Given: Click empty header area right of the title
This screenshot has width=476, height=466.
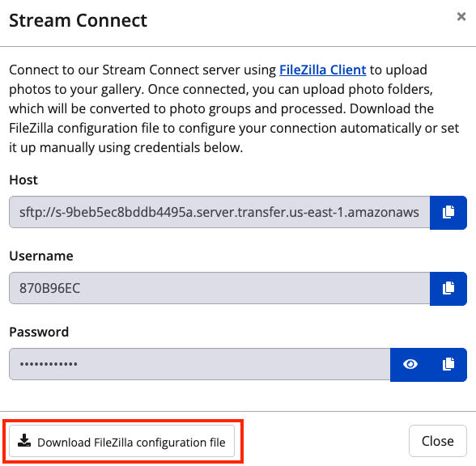Looking at the screenshot, I should pos(300,21).
